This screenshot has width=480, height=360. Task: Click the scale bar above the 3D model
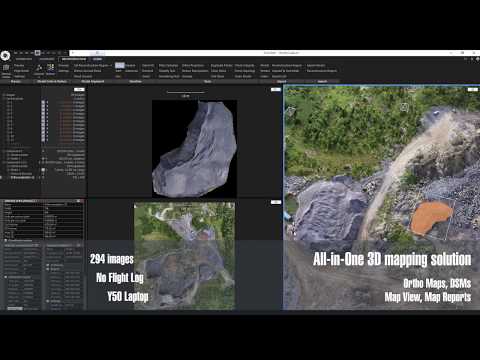[x=185, y=93]
